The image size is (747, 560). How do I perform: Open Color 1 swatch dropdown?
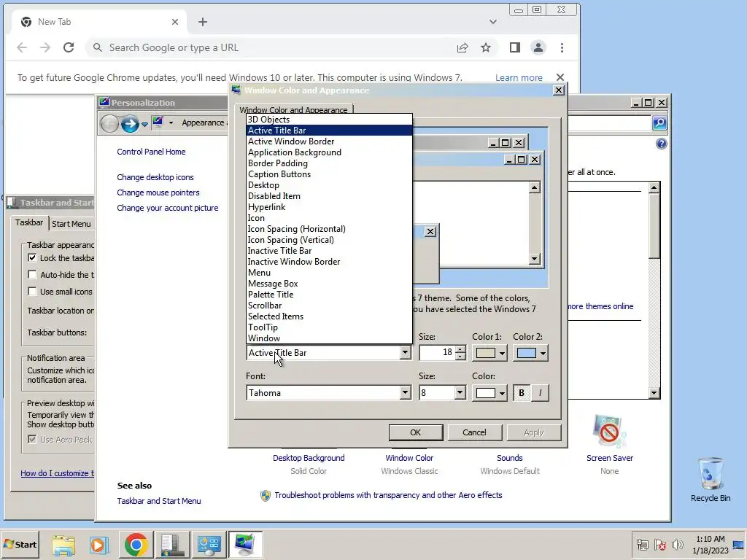tap(489, 353)
